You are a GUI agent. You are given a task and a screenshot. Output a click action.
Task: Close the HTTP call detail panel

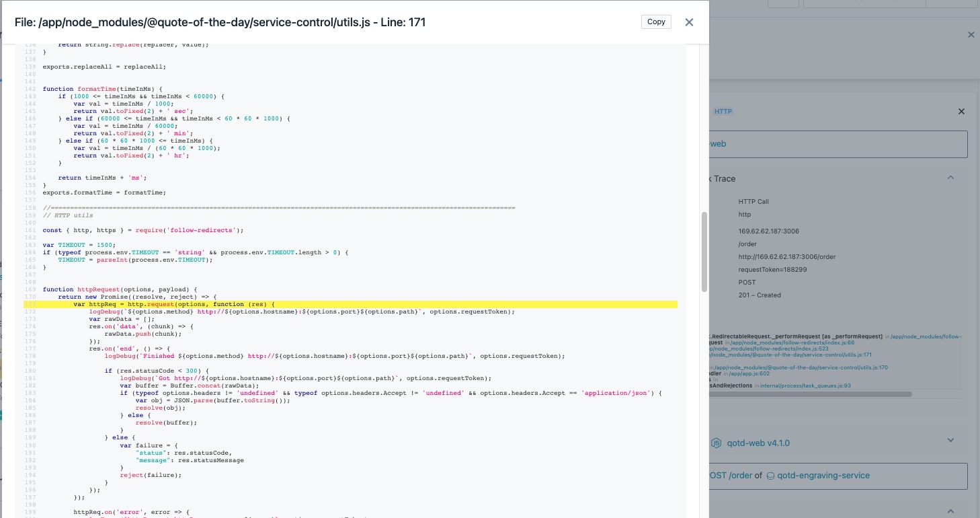(x=961, y=112)
